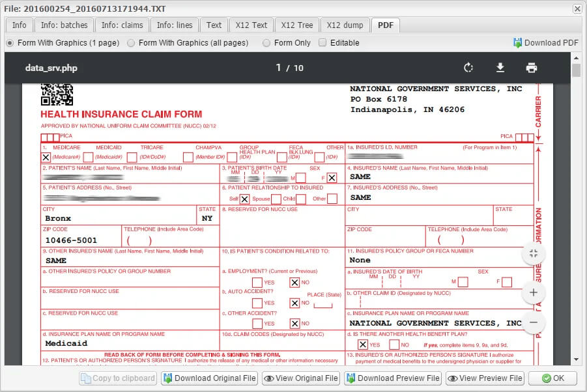Image resolution: width=587 pixels, height=392 pixels.
Task: Click View Preview File button
Action: [x=485, y=378]
